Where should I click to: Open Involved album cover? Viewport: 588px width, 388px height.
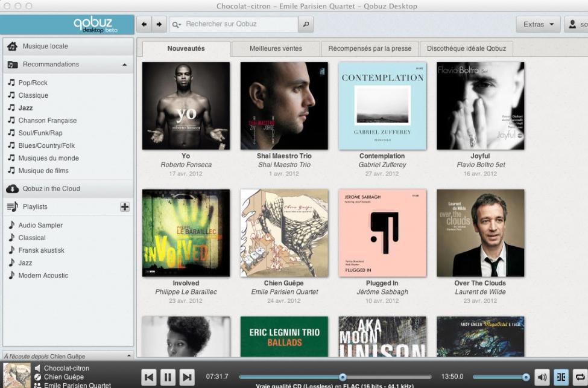(186, 233)
